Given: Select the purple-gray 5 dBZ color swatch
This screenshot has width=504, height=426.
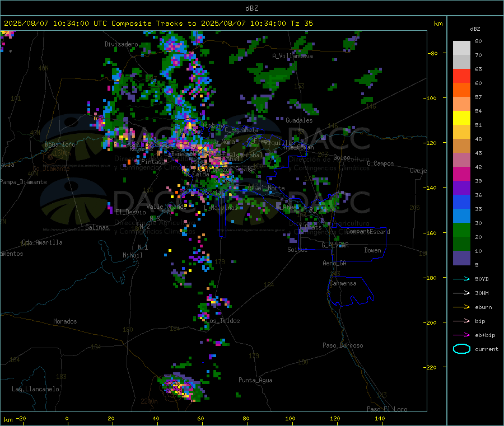Looking at the screenshot, I should 461,258.
